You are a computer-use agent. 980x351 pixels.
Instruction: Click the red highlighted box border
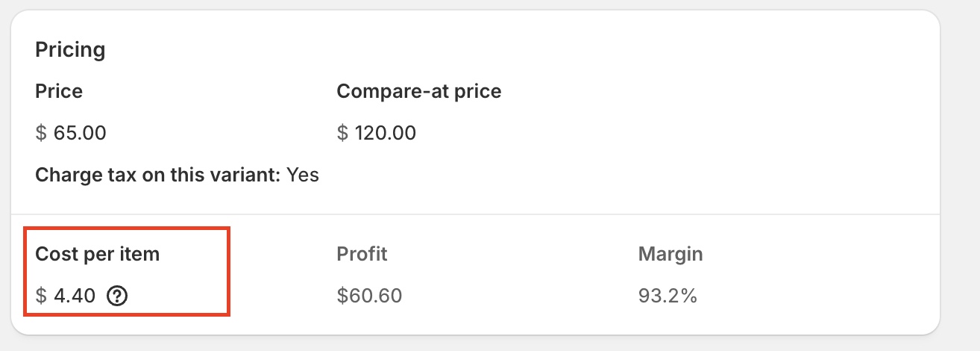pos(127,229)
